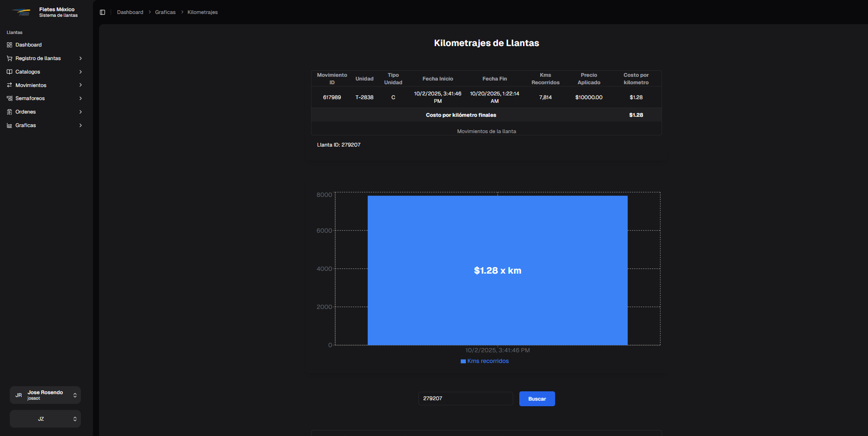Toggle the Kms recorridos legend series
Image resolution: width=868 pixels, height=436 pixels.
point(485,361)
